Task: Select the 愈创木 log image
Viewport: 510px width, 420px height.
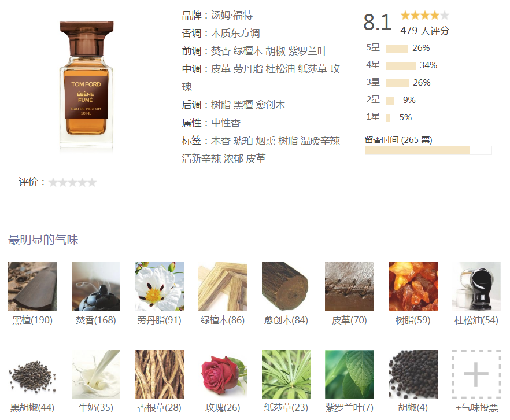Action: point(286,286)
